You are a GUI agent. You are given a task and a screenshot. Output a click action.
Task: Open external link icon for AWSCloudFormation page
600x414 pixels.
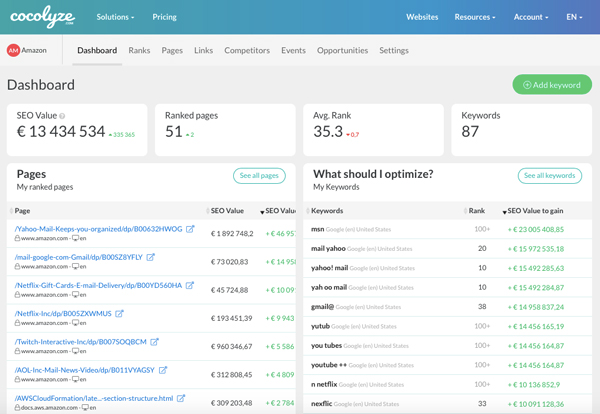pyautogui.click(x=181, y=398)
